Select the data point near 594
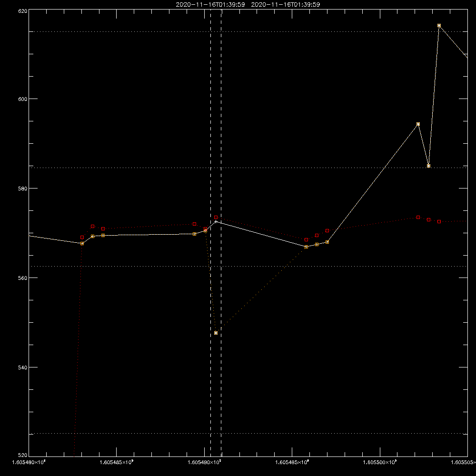 418,124
